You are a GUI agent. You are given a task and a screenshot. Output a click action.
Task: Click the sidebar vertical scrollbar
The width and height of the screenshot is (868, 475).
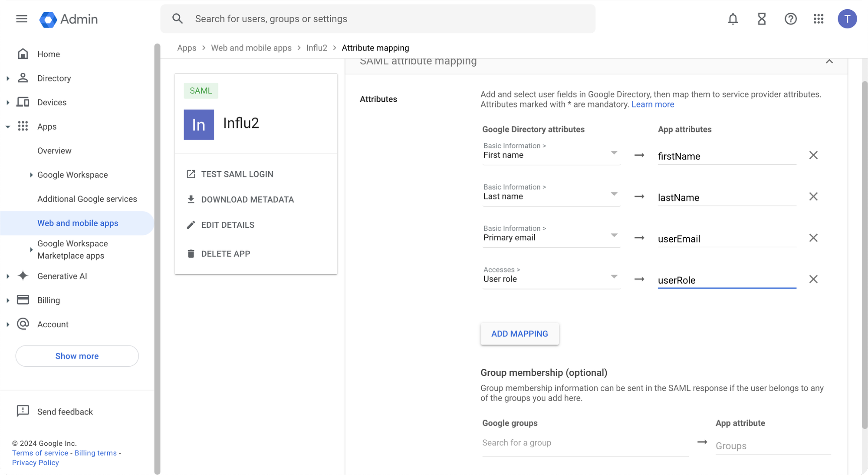coord(157,259)
